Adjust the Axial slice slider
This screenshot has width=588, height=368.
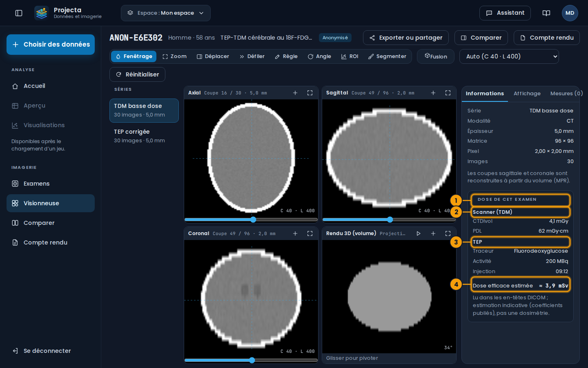click(x=251, y=220)
